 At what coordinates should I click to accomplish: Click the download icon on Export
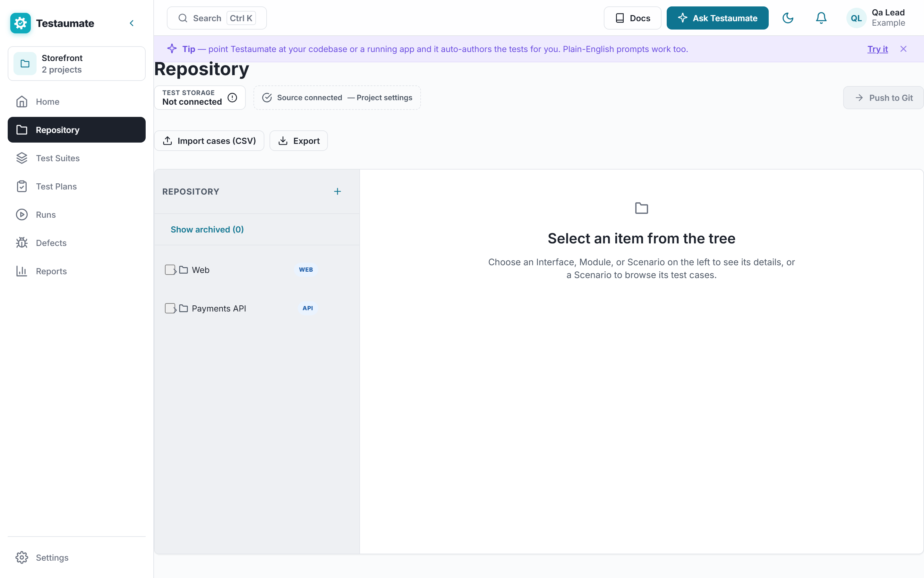click(283, 141)
